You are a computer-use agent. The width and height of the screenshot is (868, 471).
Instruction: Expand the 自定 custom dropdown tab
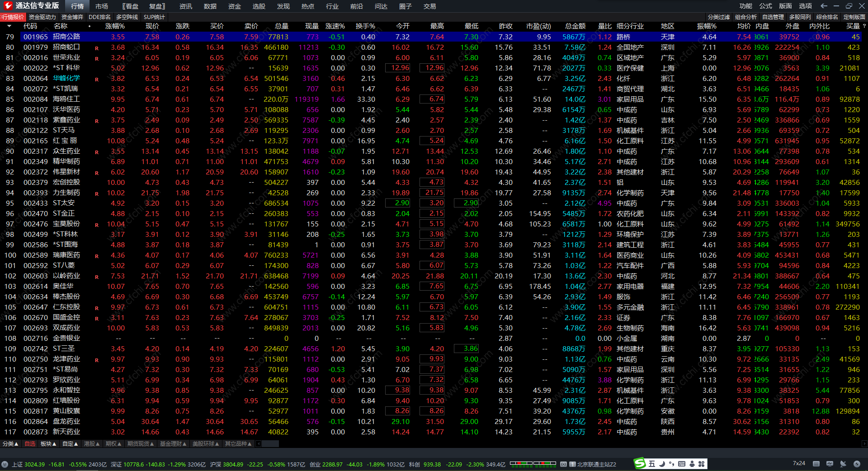click(x=70, y=444)
